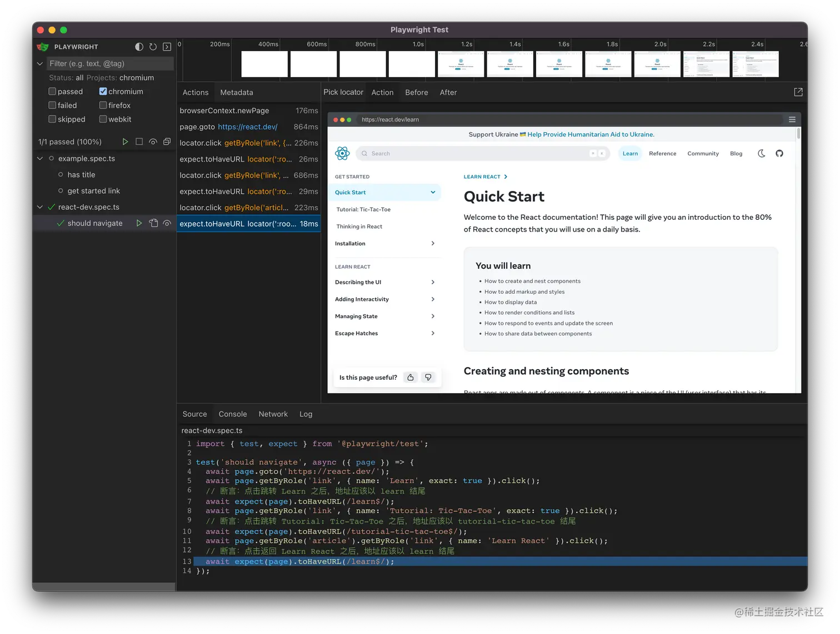Enable the 'failed' status checkbox
840x634 pixels.
52,105
